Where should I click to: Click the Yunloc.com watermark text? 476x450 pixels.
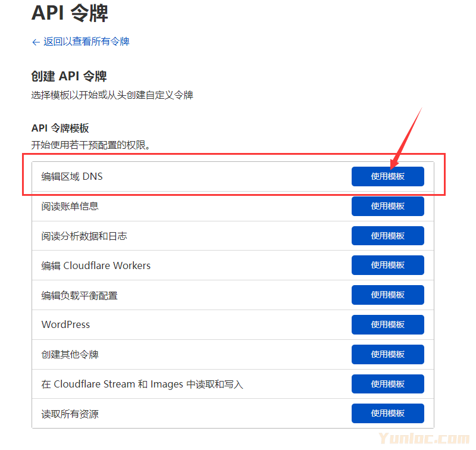coord(435,439)
